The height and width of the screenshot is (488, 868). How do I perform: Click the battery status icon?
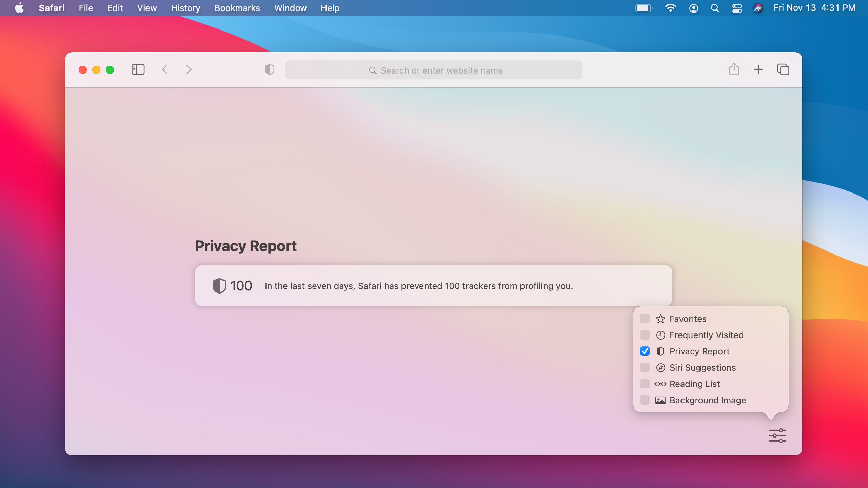pyautogui.click(x=644, y=8)
